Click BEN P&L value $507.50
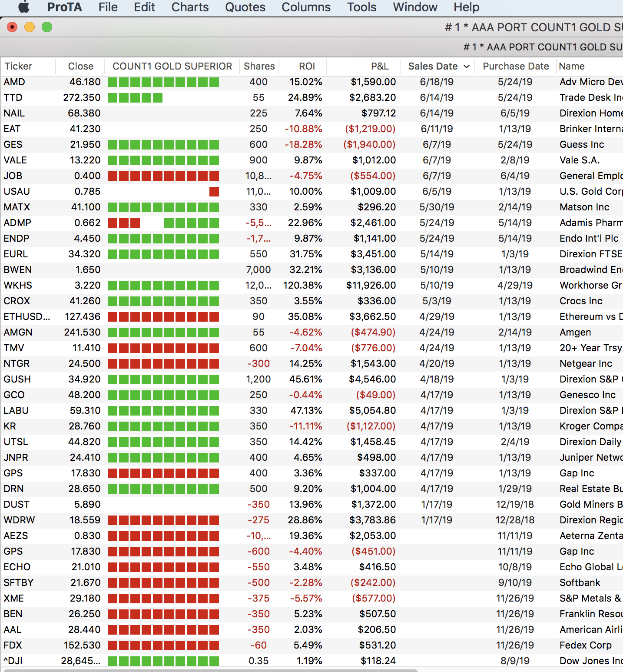 (x=378, y=614)
